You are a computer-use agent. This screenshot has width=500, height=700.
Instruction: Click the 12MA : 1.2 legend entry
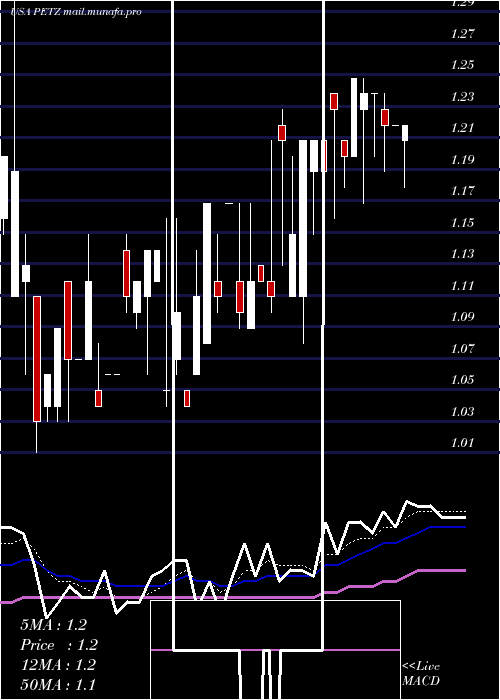(x=58, y=665)
